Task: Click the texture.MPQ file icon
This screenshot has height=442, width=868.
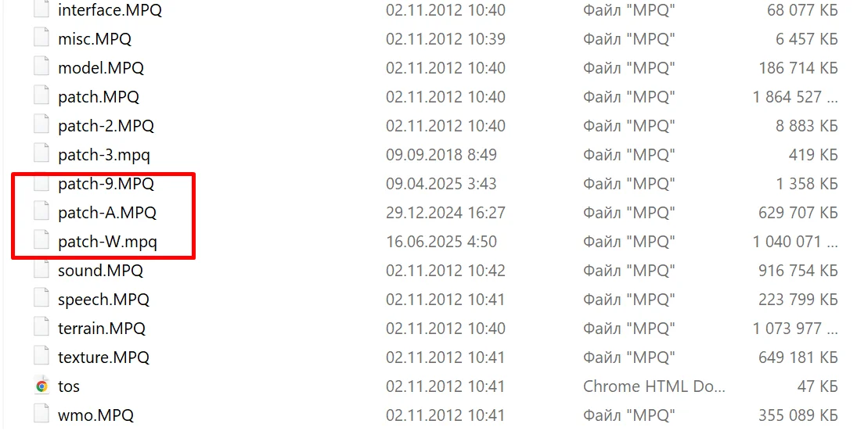Action: (x=41, y=357)
